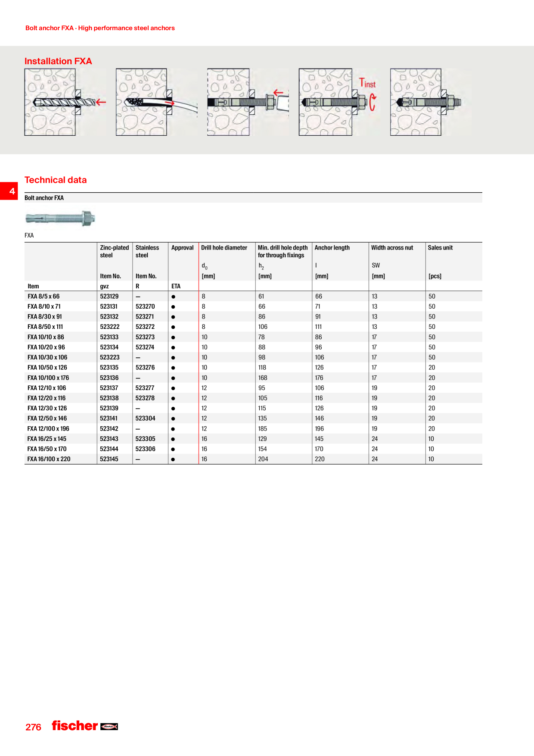534x756 pixels.
Task: Click zinc-plated item number 523137
Action: [x=109, y=388]
